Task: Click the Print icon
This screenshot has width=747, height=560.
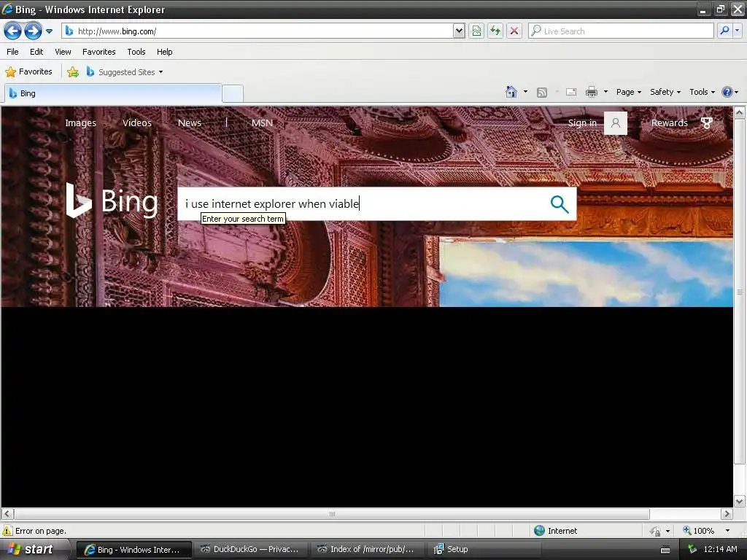Action: [591, 92]
